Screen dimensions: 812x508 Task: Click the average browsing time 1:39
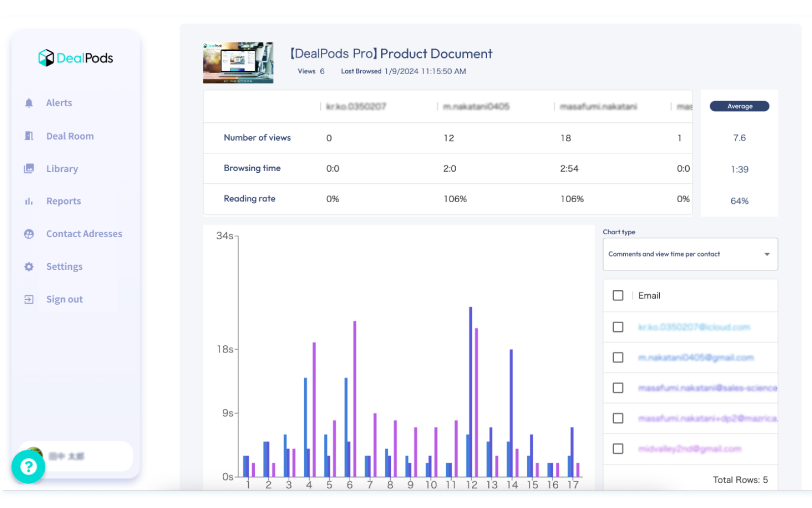tap(739, 170)
